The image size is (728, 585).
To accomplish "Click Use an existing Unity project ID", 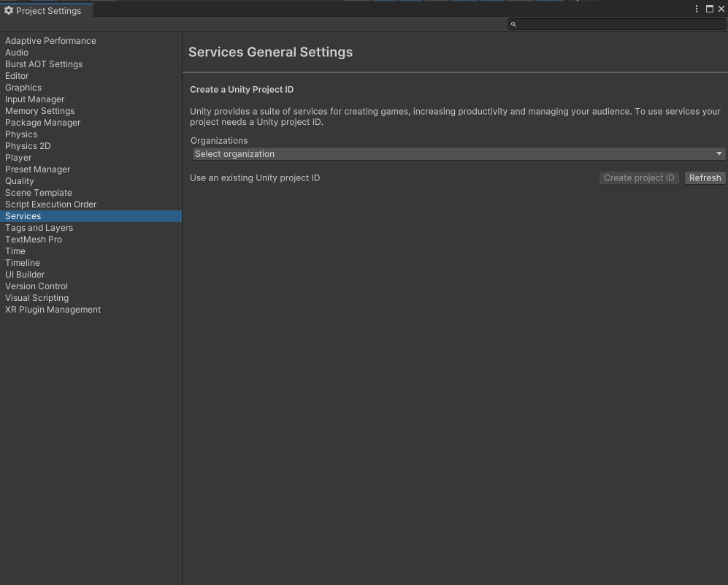I will 255,177.
